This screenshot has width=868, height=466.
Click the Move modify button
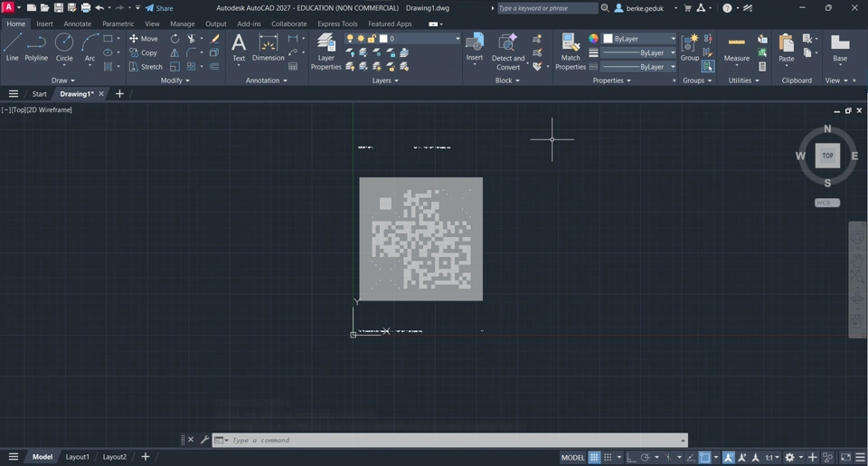144,39
